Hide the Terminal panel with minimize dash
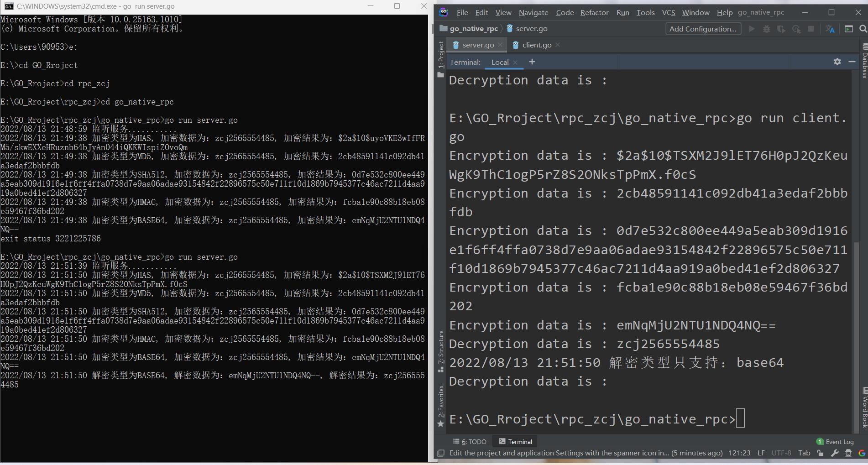 (x=852, y=62)
